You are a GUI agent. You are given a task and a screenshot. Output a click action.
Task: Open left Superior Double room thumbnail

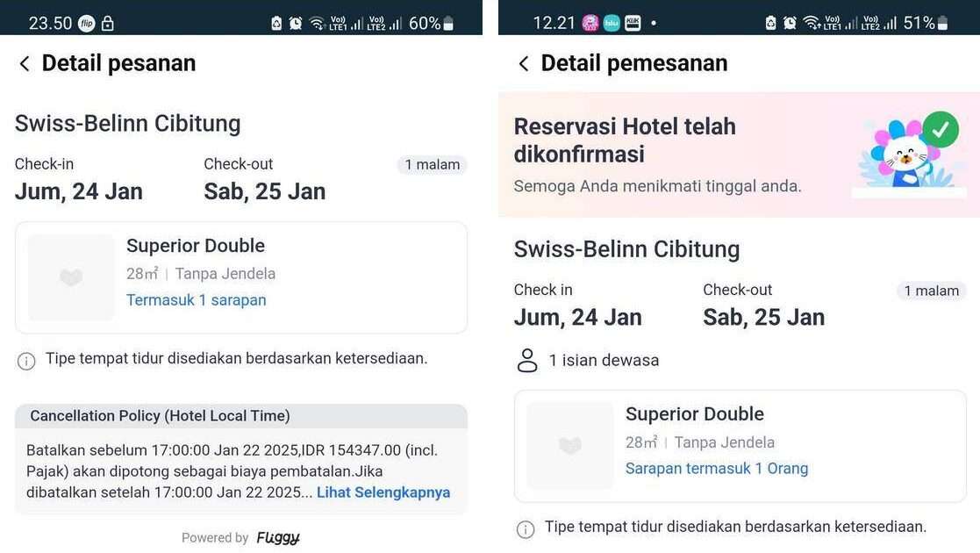[x=71, y=277]
